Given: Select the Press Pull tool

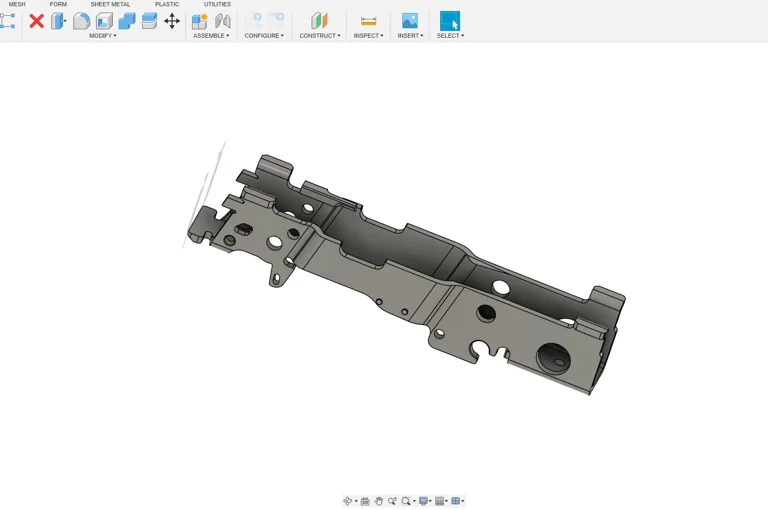Looking at the screenshot, I should (x=59, y=21).
